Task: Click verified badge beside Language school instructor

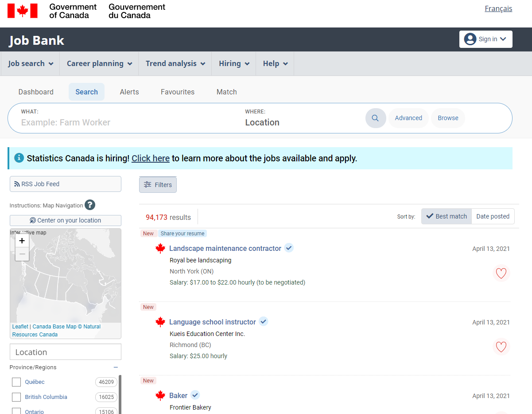Action: tap(264, 321)
